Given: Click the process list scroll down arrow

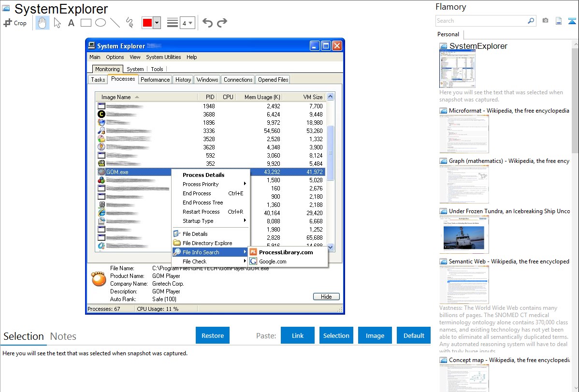Looking at the screenshot, I should click(x=331, y=247).
